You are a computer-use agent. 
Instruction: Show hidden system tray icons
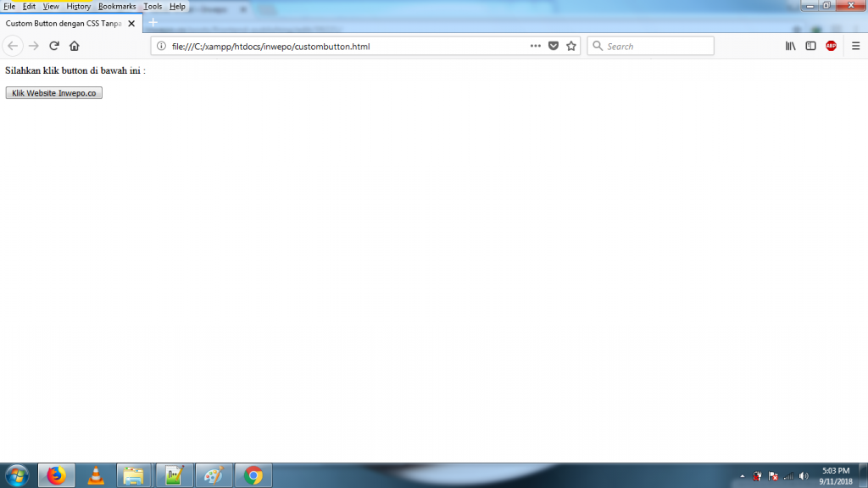(x=743, y=476)
